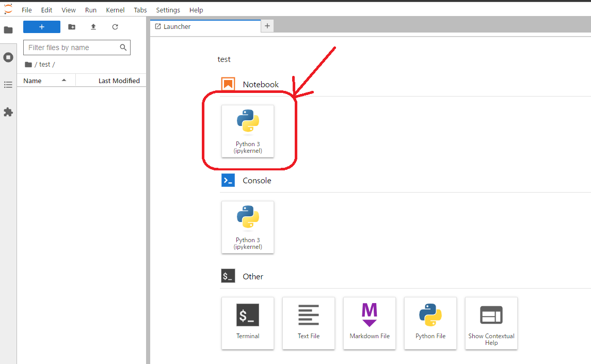Click the New Folder icon
This screenshot has width=591, height=364.
[72, 27]
